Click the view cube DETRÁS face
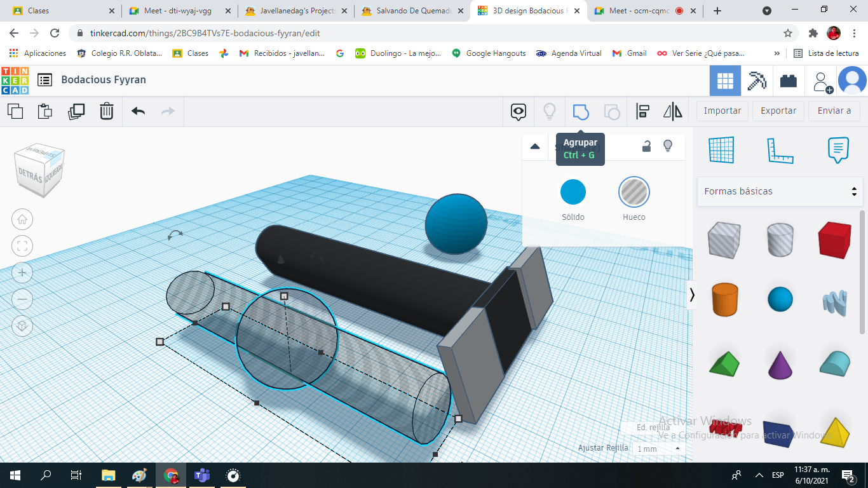Viewport: 868px width, 488px height. (x=31, y=174)
